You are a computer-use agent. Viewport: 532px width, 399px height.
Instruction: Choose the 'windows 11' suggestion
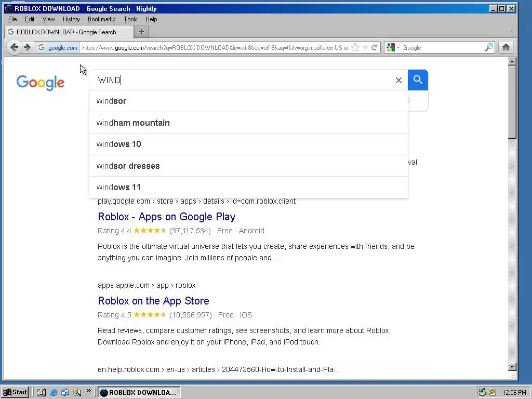click(x=248, y=187)
